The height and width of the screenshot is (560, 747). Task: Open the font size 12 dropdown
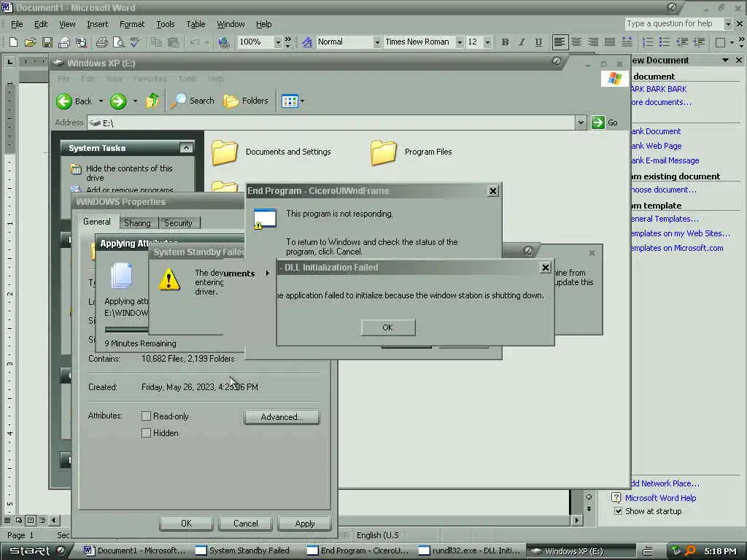click(x=487, y=42)
